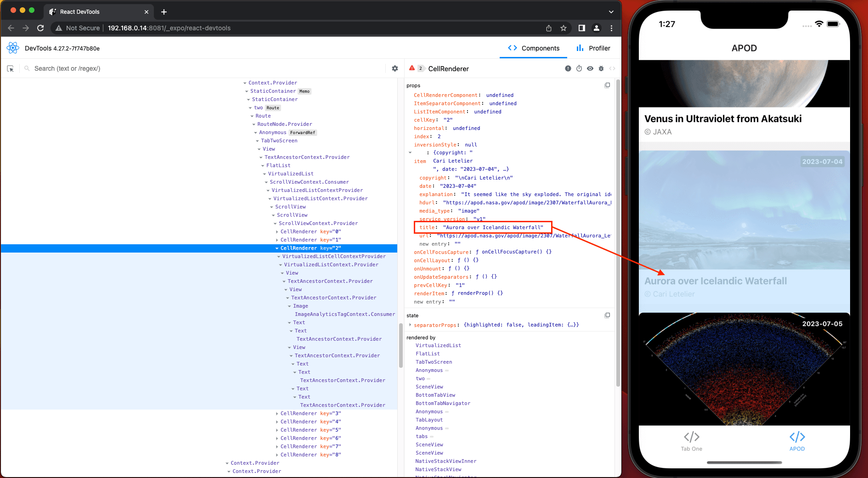Activate the element inspector arrow tool
868x478 pixels.
point(11,68)
